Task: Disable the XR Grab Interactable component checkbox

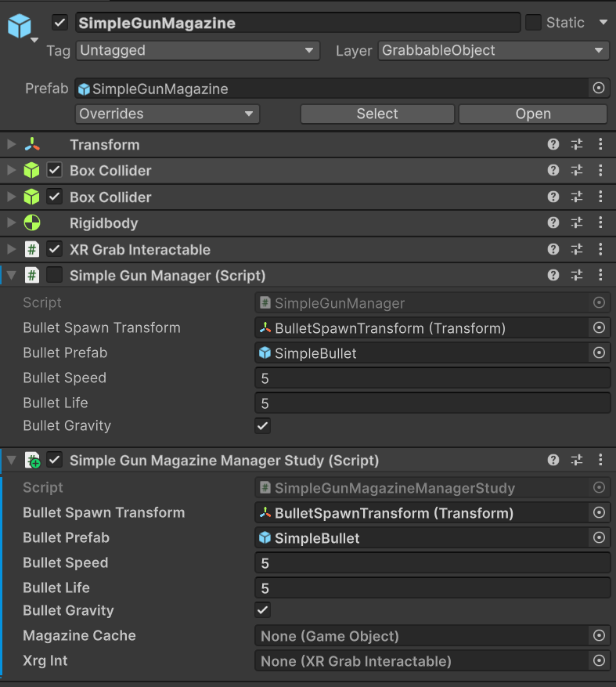Action: click(x=55, y=250)
